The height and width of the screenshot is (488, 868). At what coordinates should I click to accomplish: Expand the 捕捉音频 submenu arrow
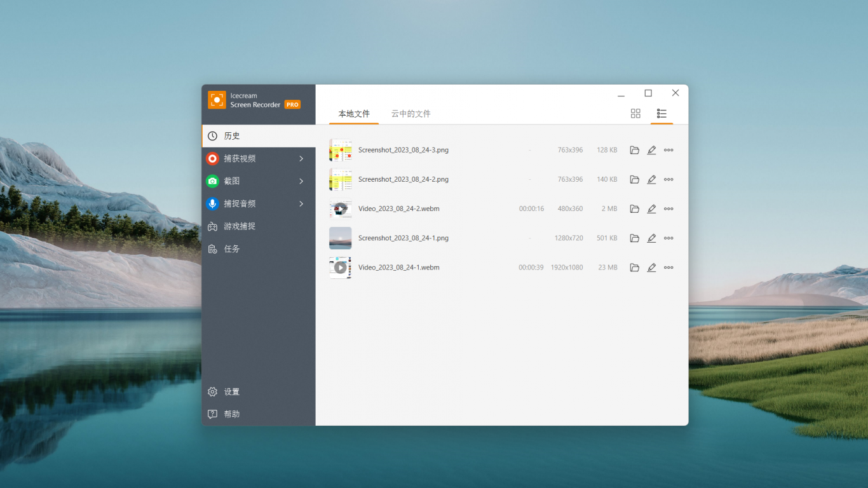pyautogui.click(x=301, y=204)
